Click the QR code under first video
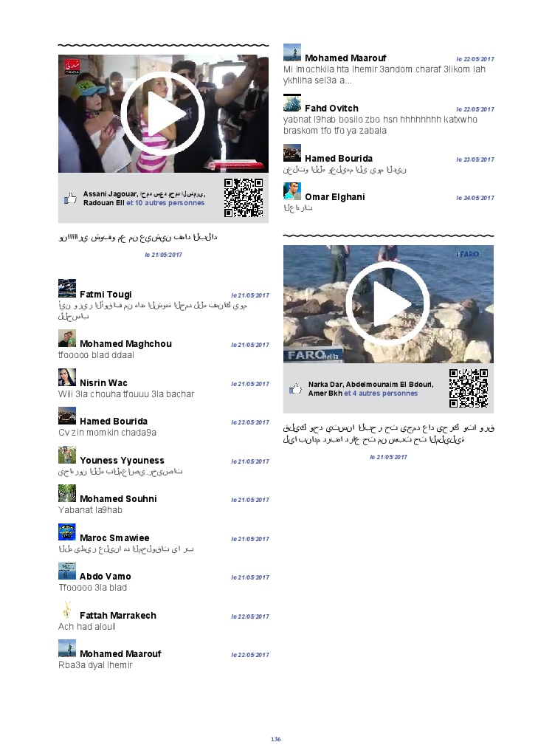Screen dimensions: 552x756 click(243, 198)
